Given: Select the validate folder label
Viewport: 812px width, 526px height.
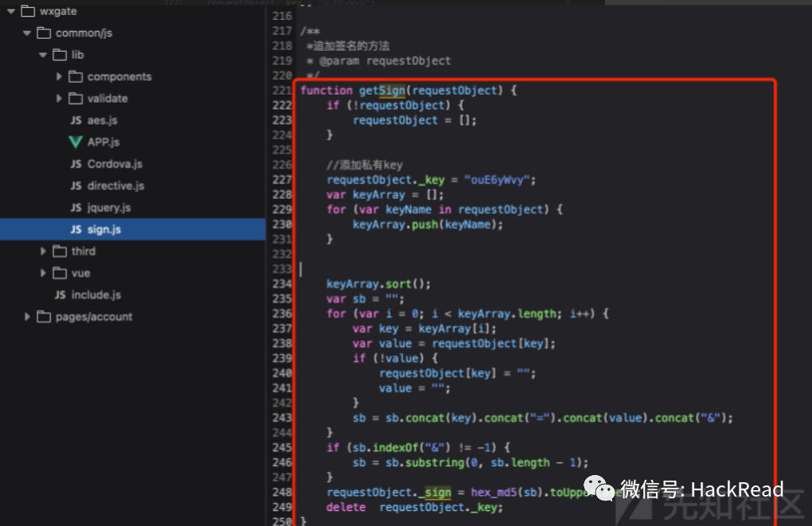Looking at the screenshot, I should pyautogui.click(x=107, y=99).
